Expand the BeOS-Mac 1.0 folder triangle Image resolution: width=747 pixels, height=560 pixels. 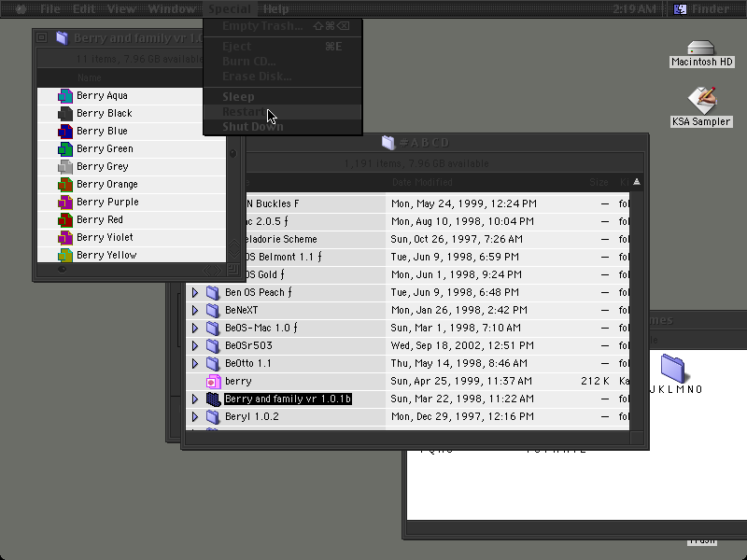coord(195,329)
